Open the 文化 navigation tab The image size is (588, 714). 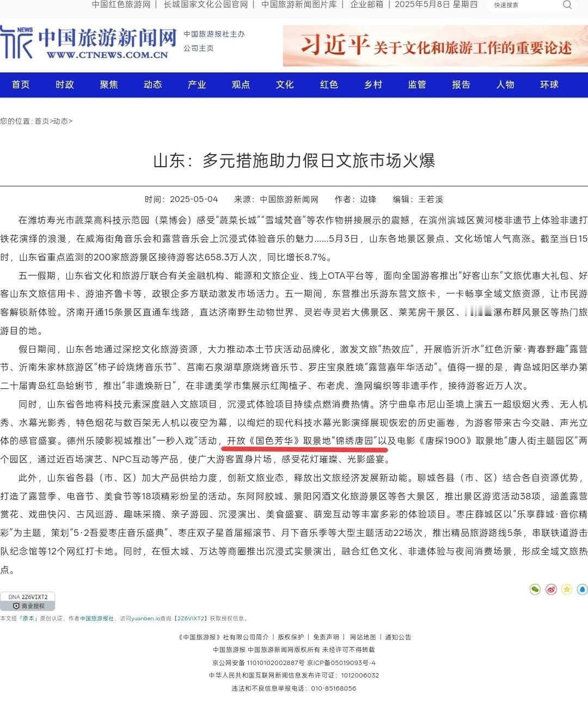pyautogui.click(x=285, y=84)
